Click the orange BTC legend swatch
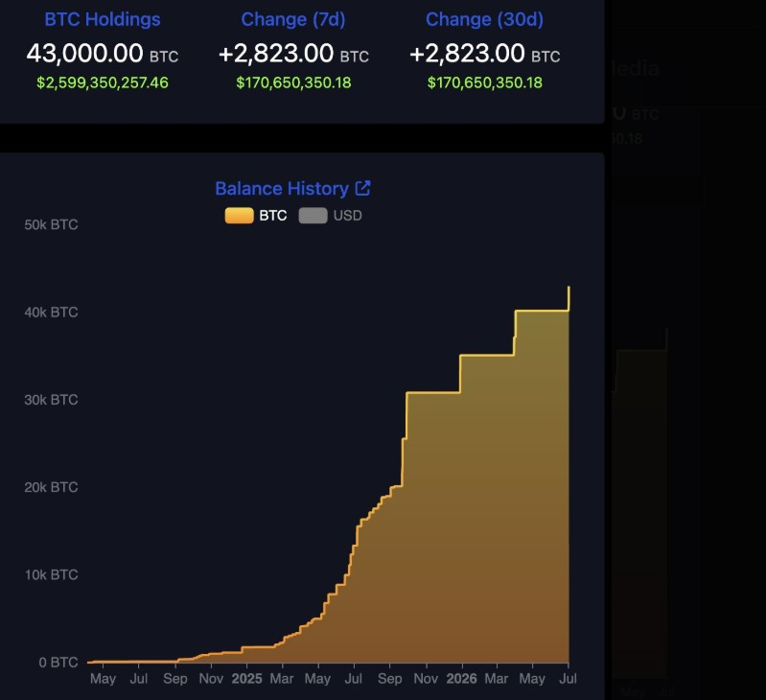 (239, 216)
